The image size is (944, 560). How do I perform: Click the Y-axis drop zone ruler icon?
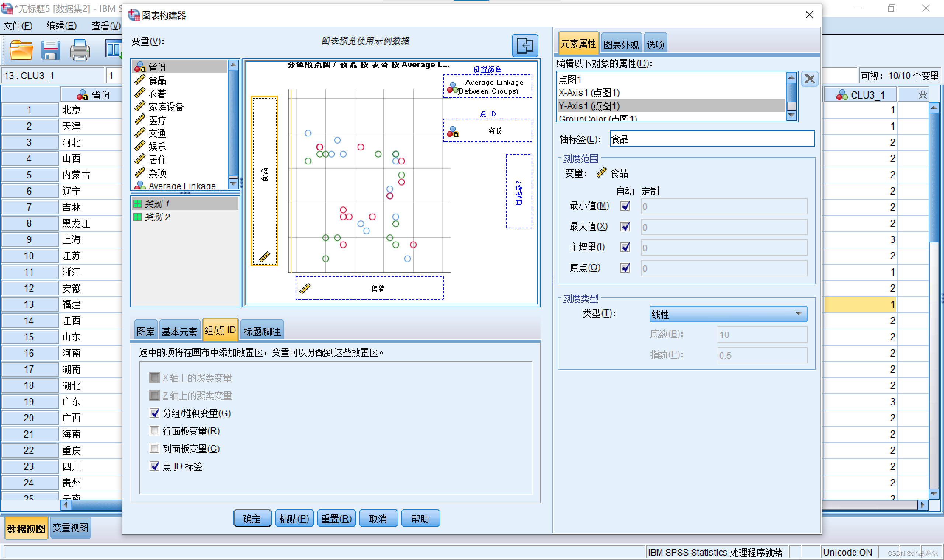pos(264,257)
